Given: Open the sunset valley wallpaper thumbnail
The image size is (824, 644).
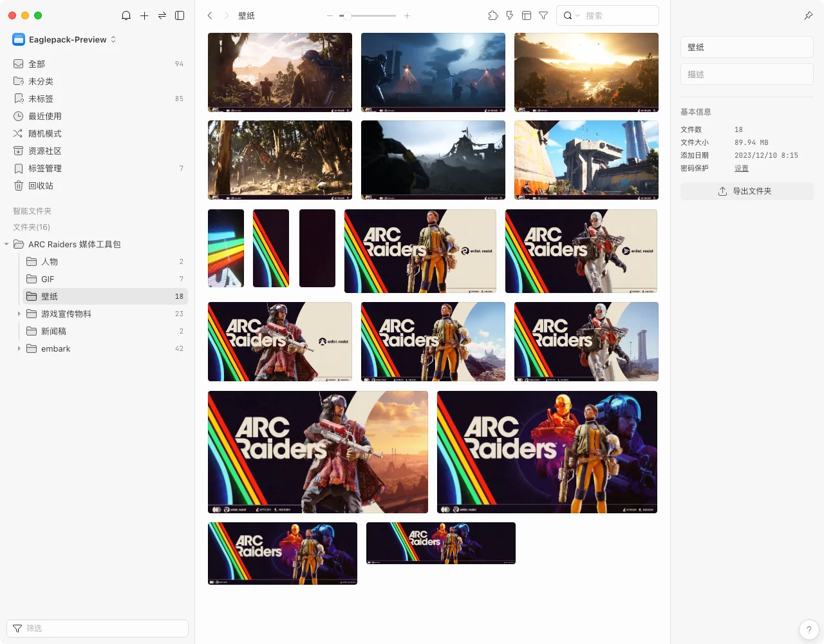Looking at the screenshot, I should click(x=586, y=72).
